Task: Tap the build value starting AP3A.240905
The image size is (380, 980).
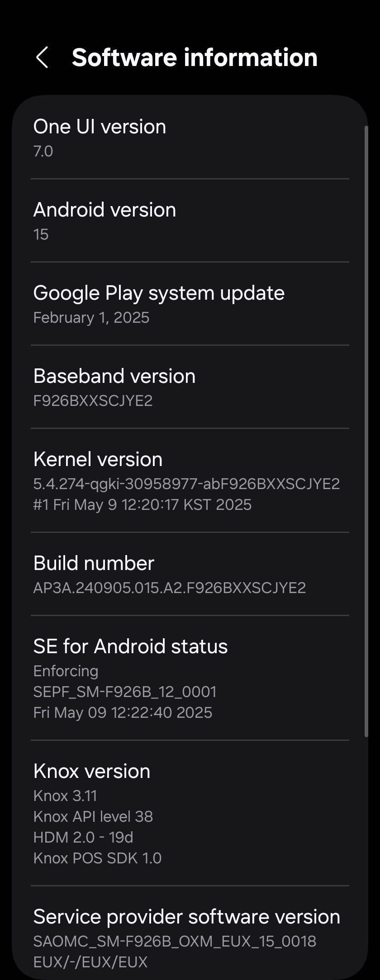Action: click(170, 588)
